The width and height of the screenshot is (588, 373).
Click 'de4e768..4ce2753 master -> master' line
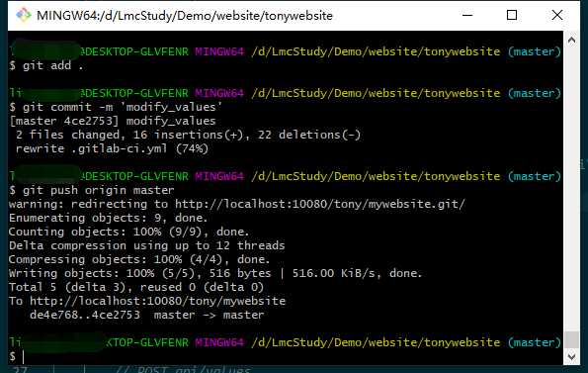coord(147,316)
